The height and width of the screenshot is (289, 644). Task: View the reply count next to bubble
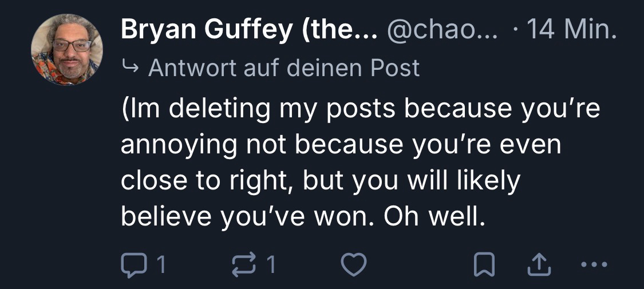pyautogui.click(x=163, y=264)
